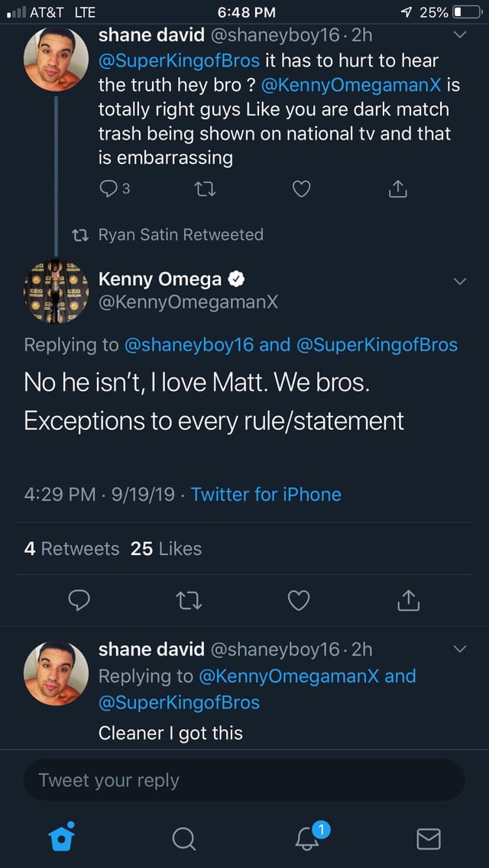Open the Search tab
489x868 pixels.
click(x=183, y=839)
